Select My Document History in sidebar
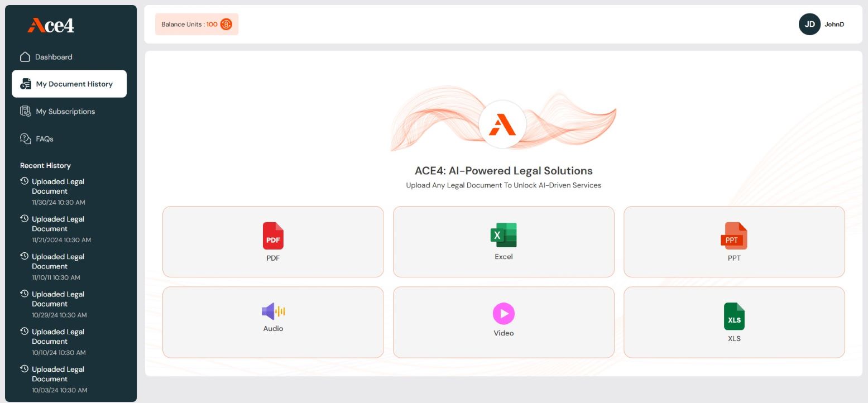The width and height of the screenshot is (868, 403). [69, 84]
